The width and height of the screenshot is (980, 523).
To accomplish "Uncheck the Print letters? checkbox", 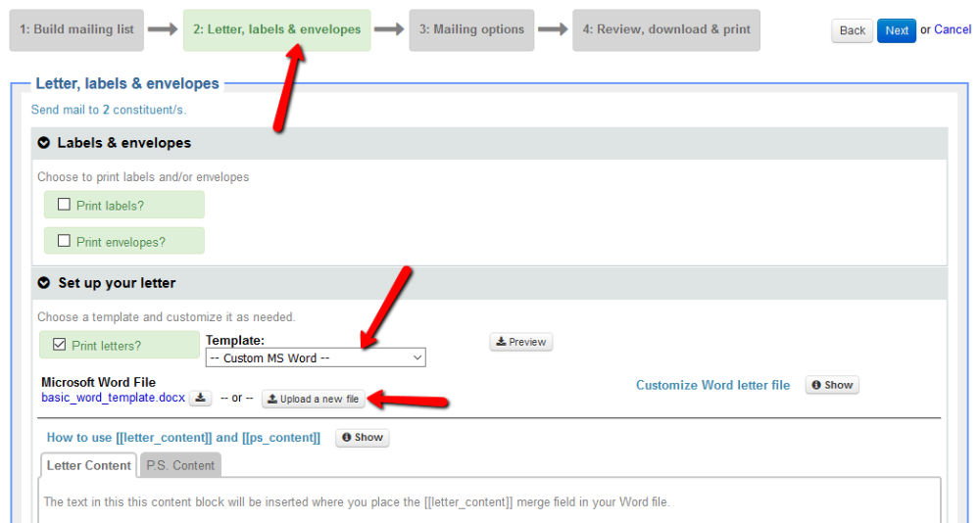I will (x=60, y=345).
